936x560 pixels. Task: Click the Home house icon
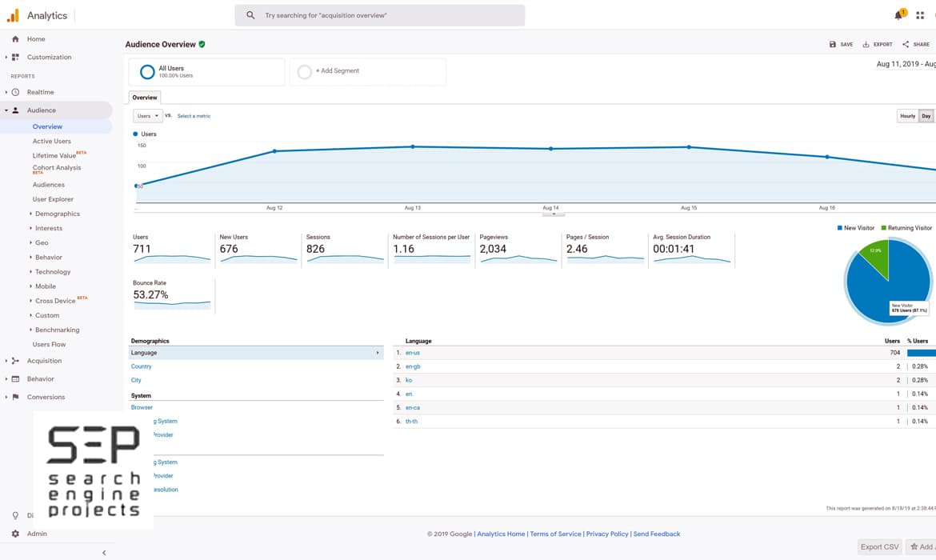point(15,39)
